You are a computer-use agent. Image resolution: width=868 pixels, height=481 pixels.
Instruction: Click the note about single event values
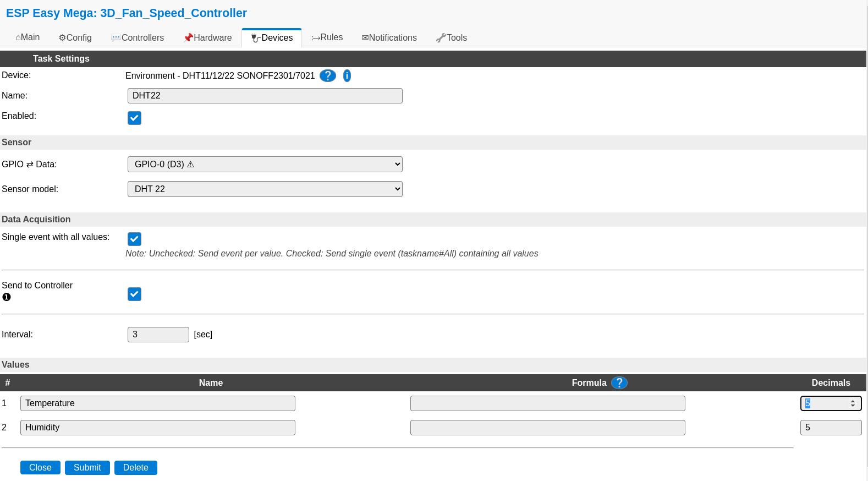click(332, 254)
